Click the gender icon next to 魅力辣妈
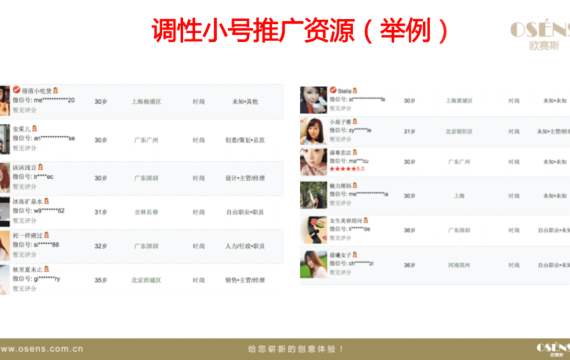The image size is (570, 360). click(x=355, y=185)
